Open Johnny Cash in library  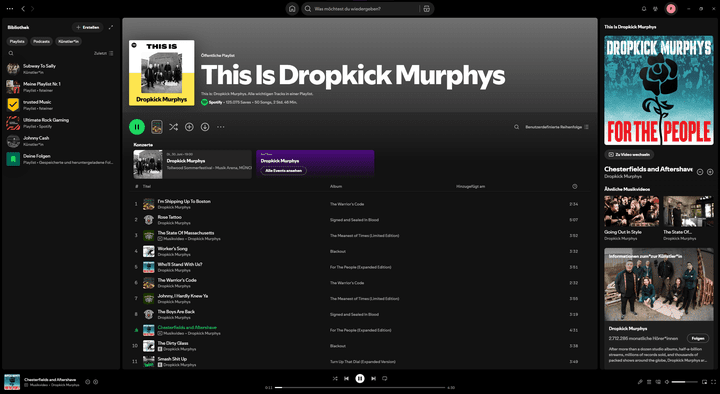click(x=61, y=141)
